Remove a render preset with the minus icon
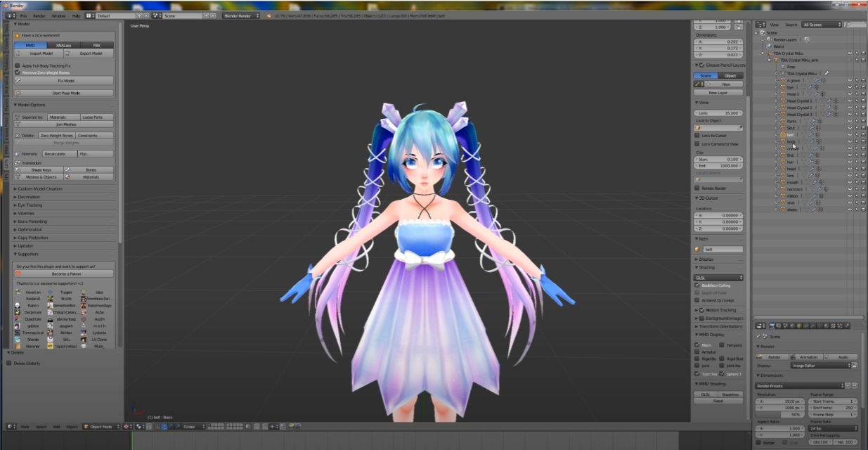 (x=855, y=385)
